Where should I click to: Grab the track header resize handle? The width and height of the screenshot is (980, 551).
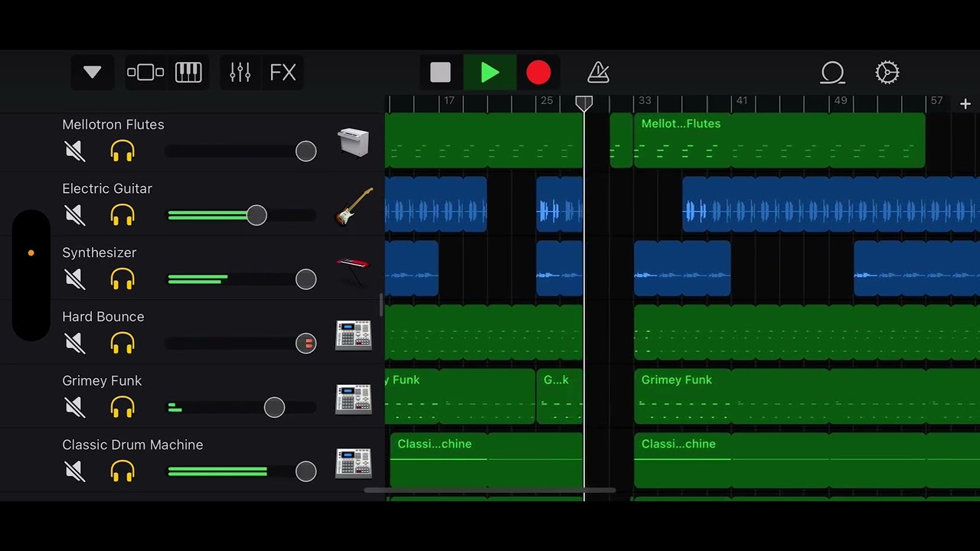381,305
